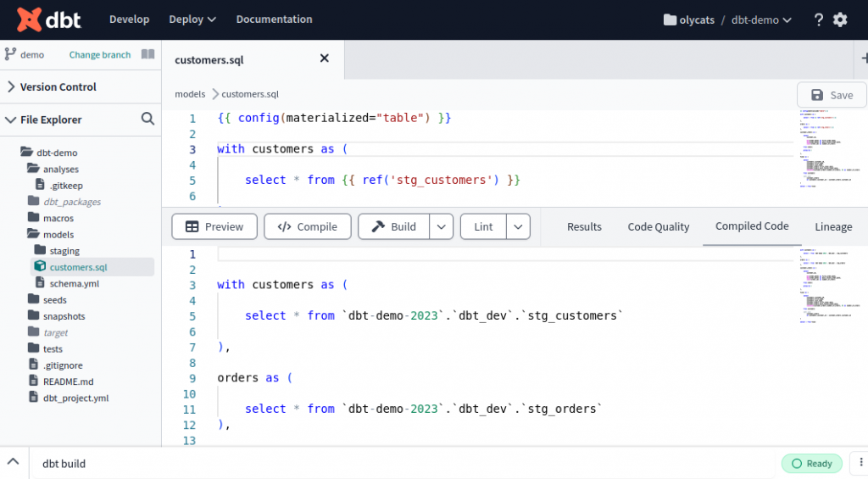Click the staging folder icon
The image size is (868, 479).
click(40, 250)
